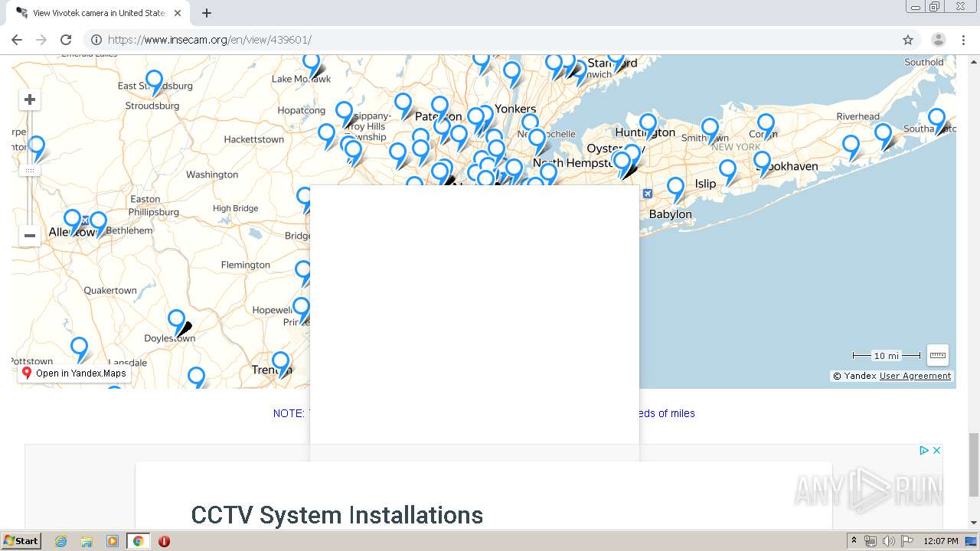Select the camera marker near Flemington
Image resolution: width=980 pixels, height=551 pixels.
(x=304, y=272)
